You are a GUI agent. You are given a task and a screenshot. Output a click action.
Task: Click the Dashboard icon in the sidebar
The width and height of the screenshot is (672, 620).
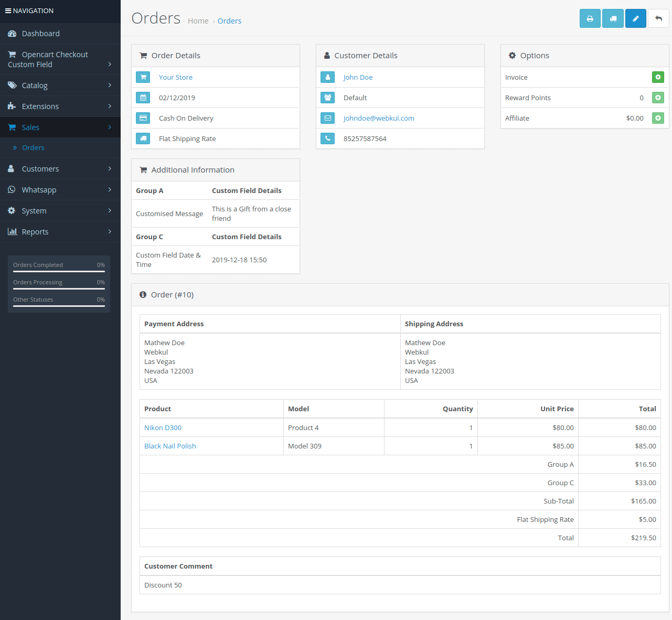click(12, 33)
